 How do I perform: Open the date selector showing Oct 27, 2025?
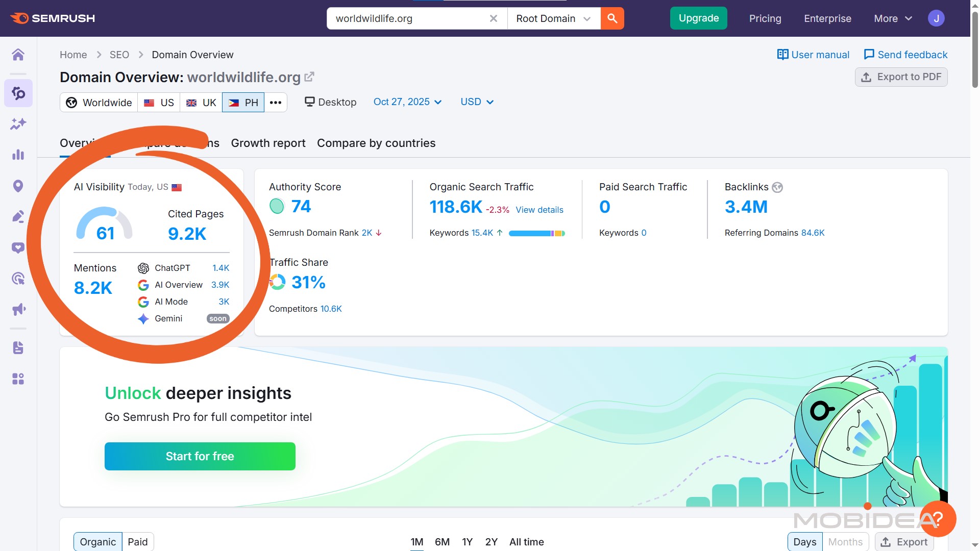click(407, 102)
